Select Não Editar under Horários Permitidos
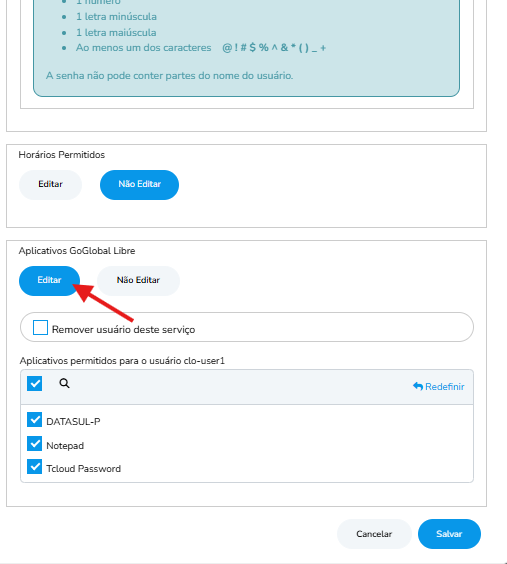Viewport: 507px width, 564px height. 140,185
